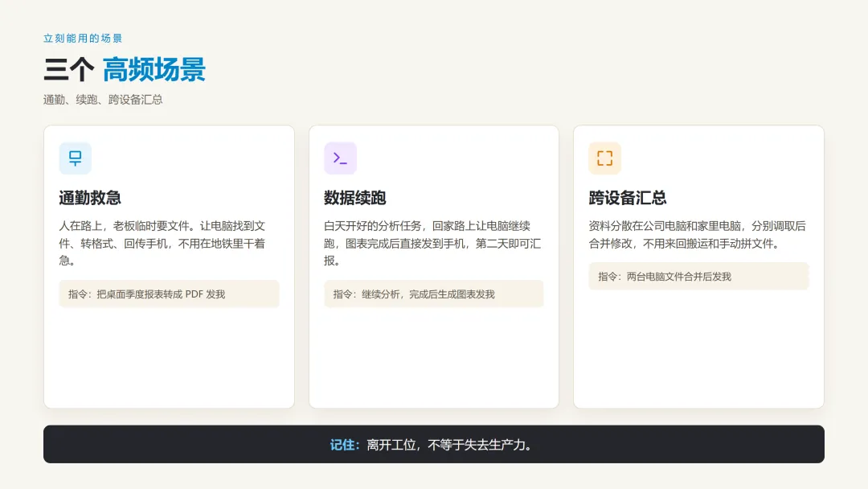Click the 记住 label in the dark banner
Image resolution: width=868 pixels, height=489 pixels.
tap(345, 445)
